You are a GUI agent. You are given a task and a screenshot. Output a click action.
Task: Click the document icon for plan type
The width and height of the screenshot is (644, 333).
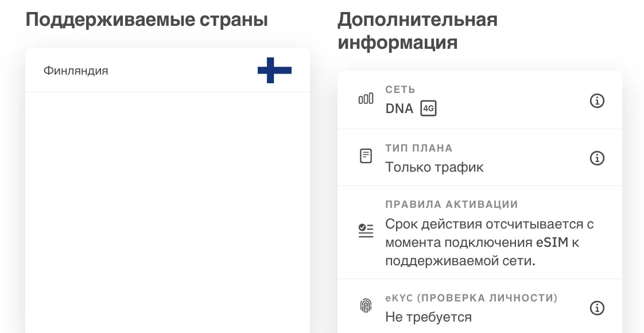(x=366, y=156)
